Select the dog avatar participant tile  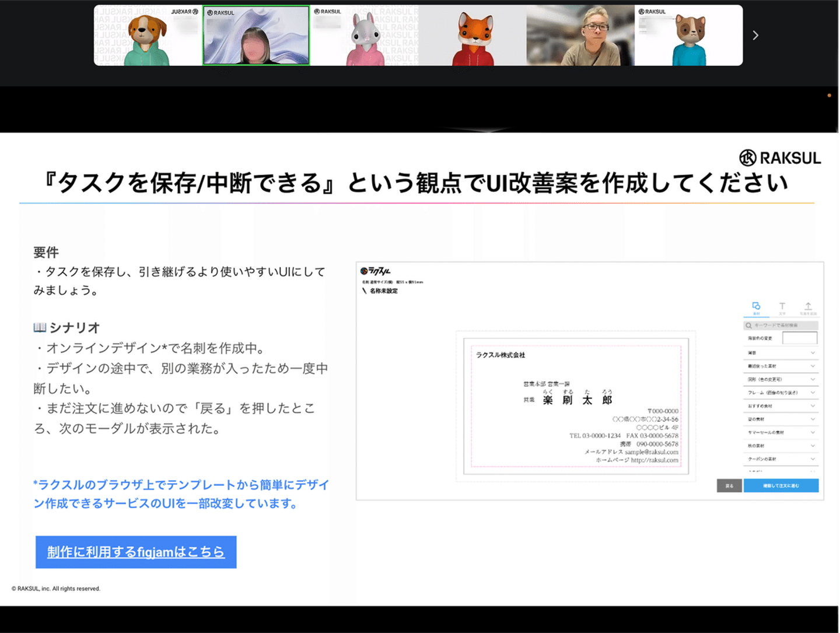coord(148,36)
